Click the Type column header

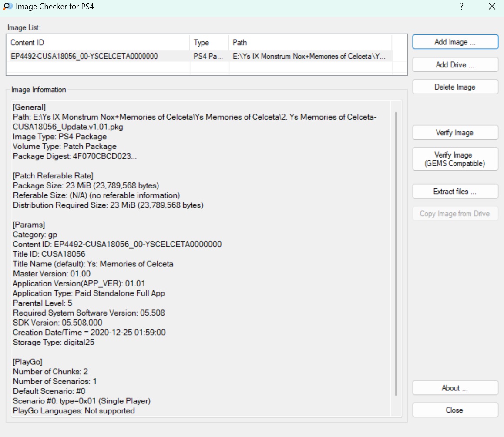pos(209,43)
